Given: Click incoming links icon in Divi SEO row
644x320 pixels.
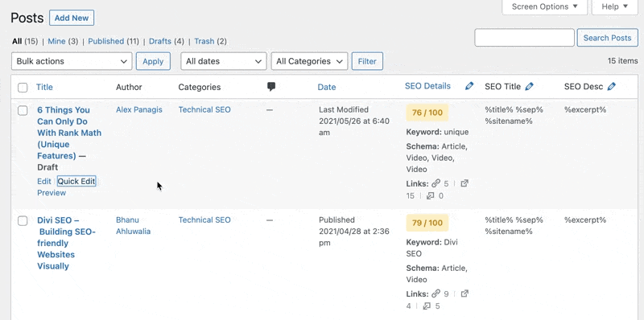Looking at the screenshot, I should pos(427,306).
